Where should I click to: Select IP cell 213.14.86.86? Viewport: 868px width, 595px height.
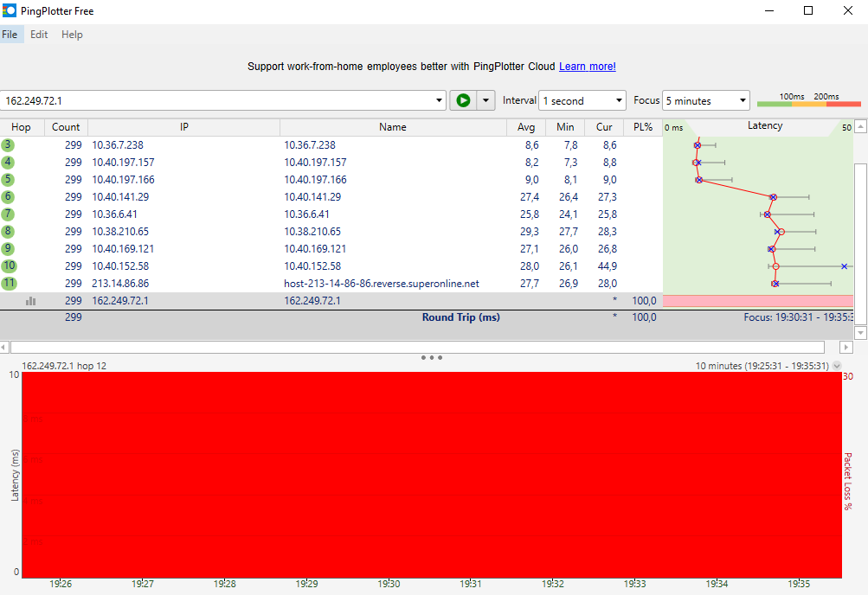[120, 283]
